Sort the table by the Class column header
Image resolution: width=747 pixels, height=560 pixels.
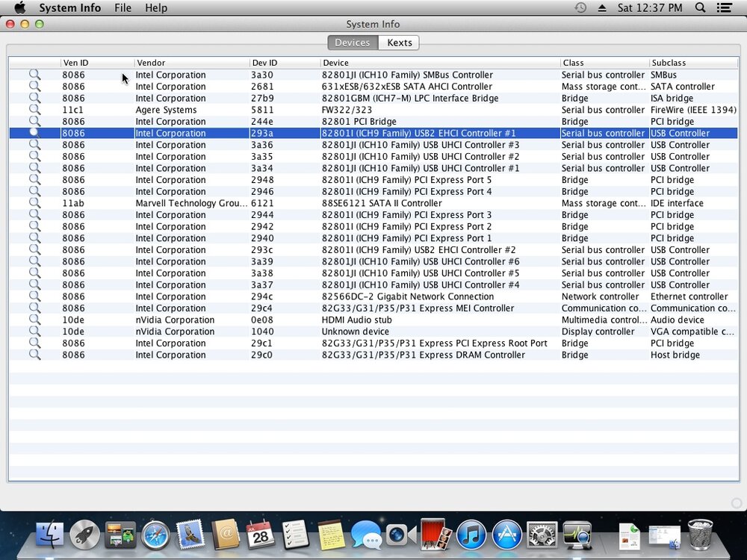[x=604, y=63]
